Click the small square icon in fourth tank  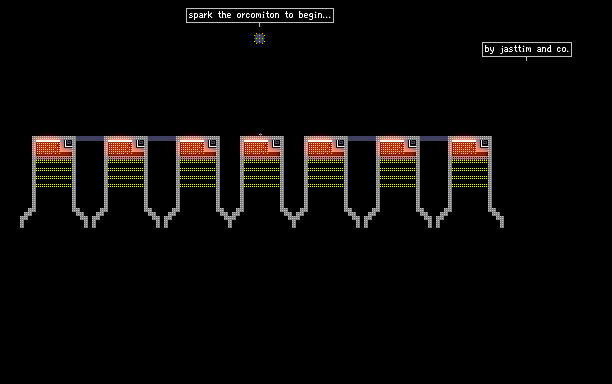click(x=276, y=143)
